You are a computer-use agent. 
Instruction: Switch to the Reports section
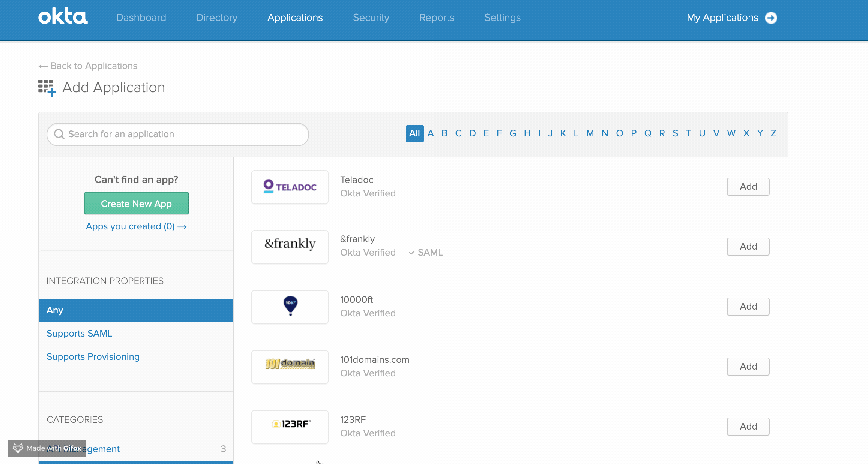[x=436, y=18]
